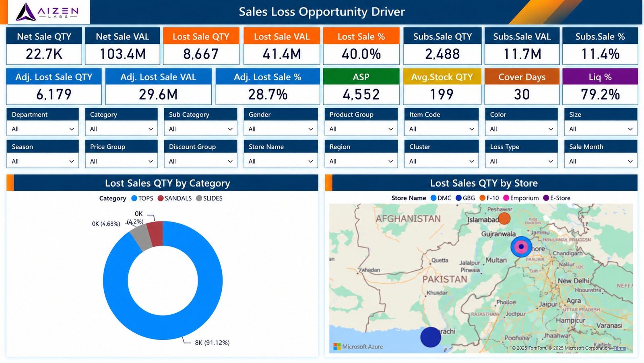Open the Department dropdown

pyautogui.click(x=43, y=129)
